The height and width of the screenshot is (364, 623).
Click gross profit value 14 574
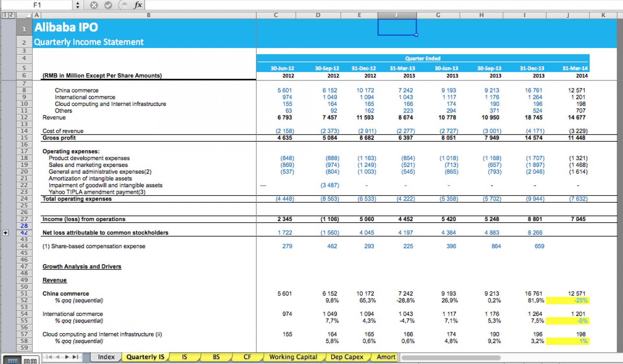[533, 138]
